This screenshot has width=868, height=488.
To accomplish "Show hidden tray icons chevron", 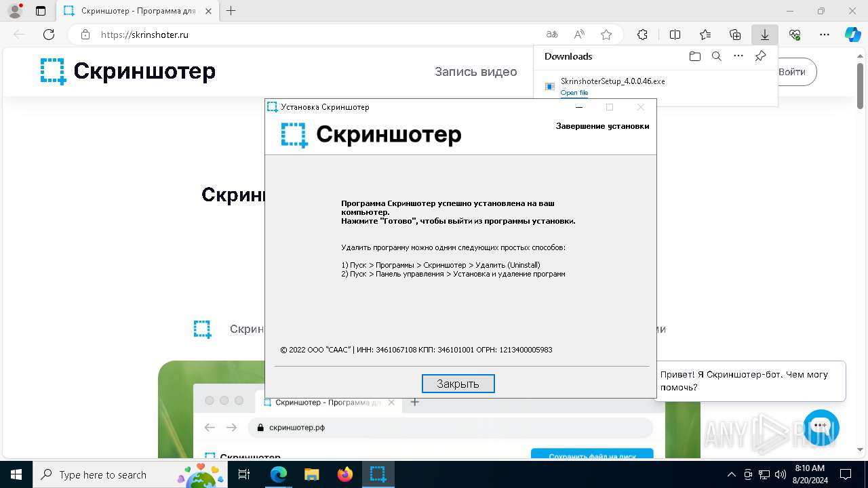I will point(731,474).
